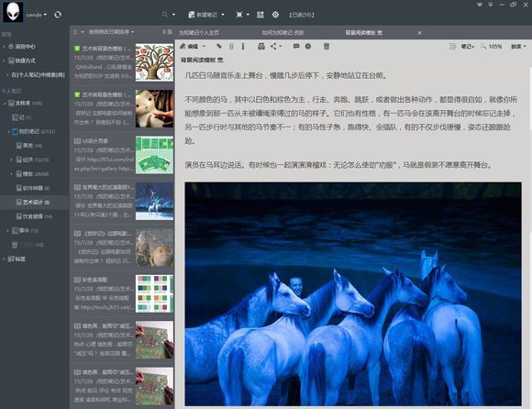532x409 pixels.
Task: Click the search magnifier icon
Action: [x=165, y=15]
